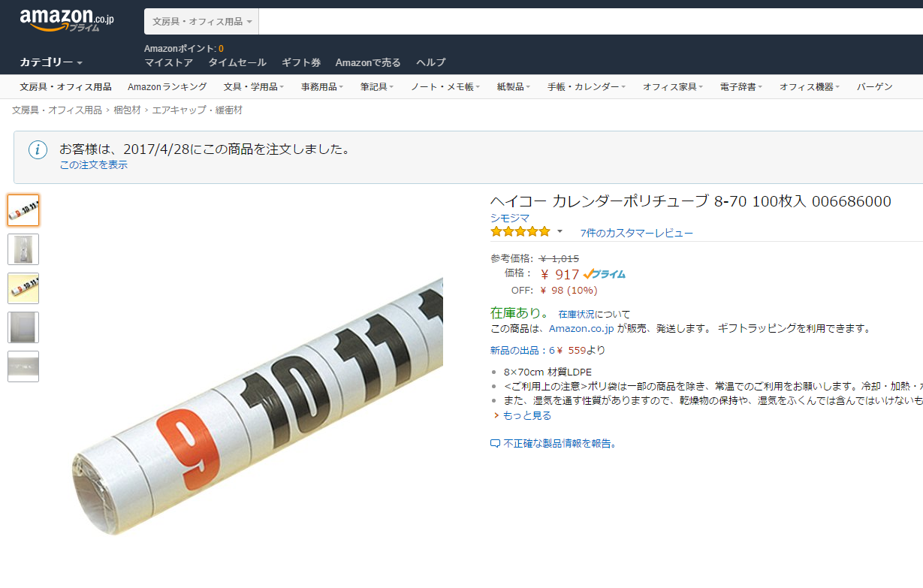Click the シモジマ brand link

pos(510,218)
